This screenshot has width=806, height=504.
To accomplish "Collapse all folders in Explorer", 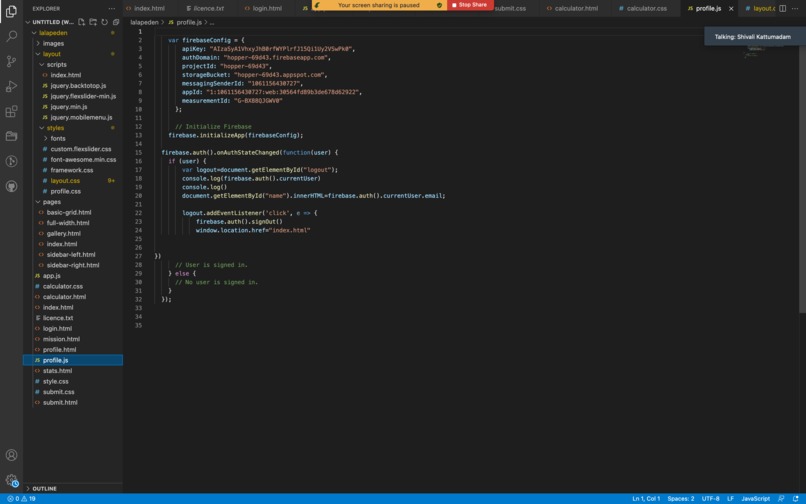I will (x=116, y=22).
